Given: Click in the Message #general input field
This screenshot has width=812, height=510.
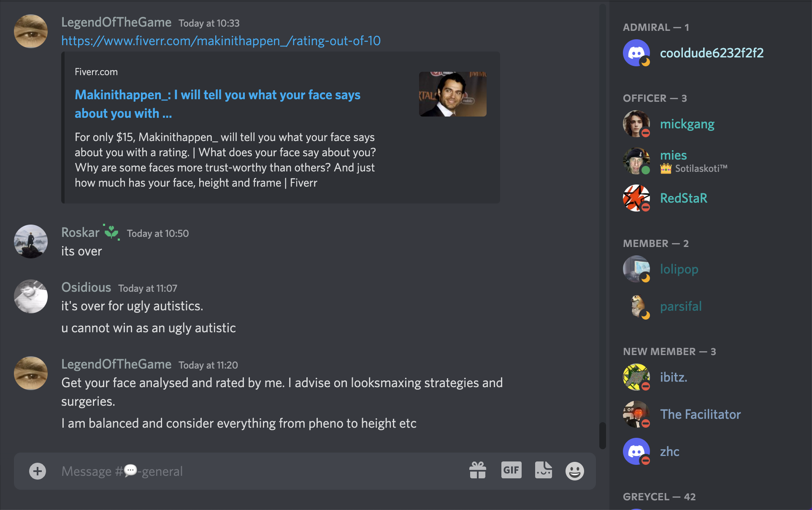Looking at the screenshot, I should (x=262, y=471).
